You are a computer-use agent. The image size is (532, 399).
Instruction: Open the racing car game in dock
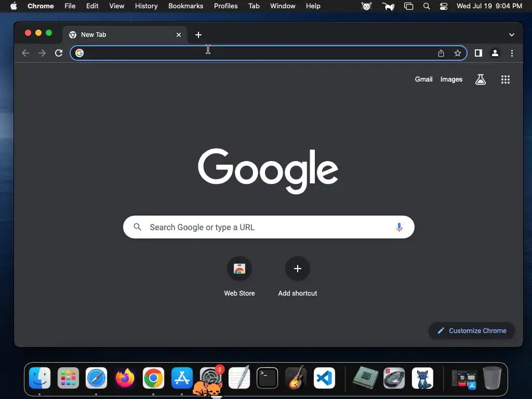click(394, 378)
